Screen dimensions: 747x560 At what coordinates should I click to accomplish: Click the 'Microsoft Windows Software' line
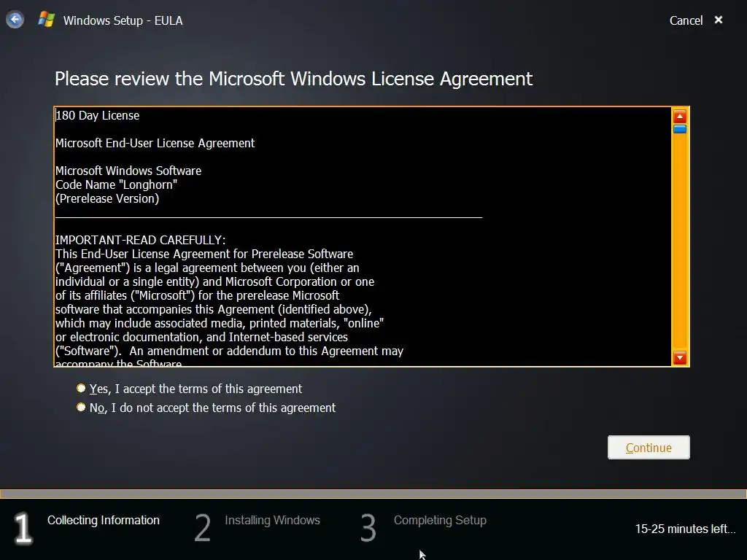click(128, 171)
